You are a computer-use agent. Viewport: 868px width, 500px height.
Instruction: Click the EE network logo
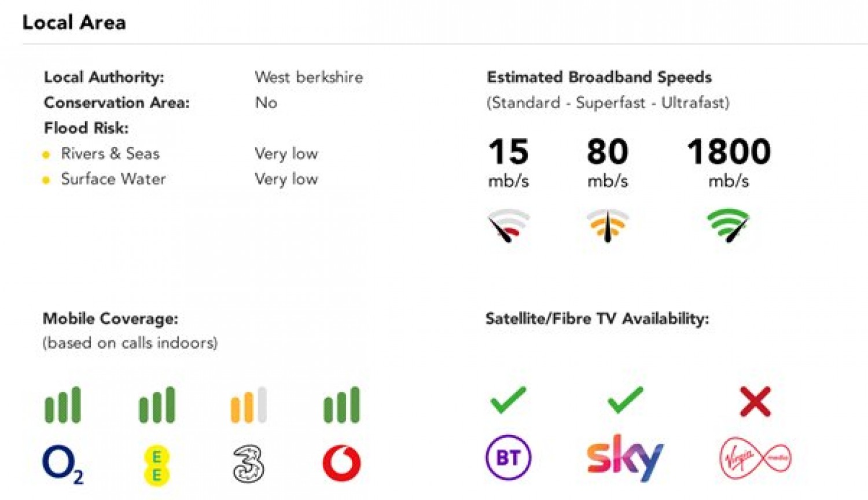156,465
